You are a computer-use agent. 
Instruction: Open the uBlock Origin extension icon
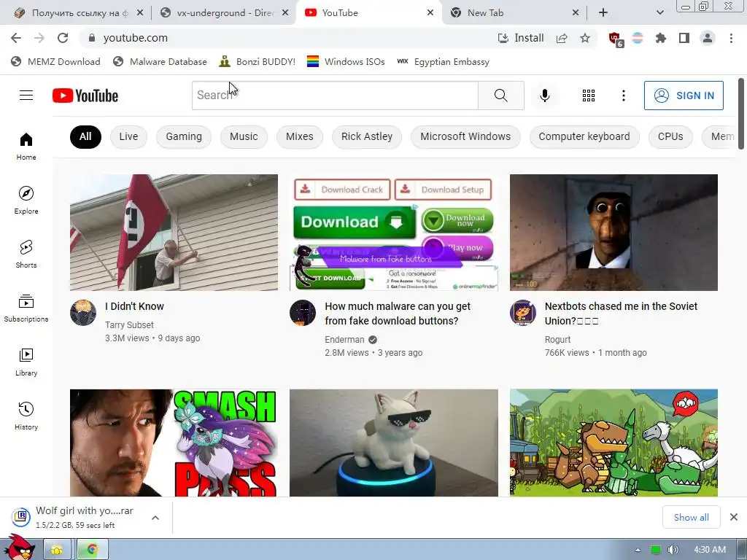pos(616,39)
